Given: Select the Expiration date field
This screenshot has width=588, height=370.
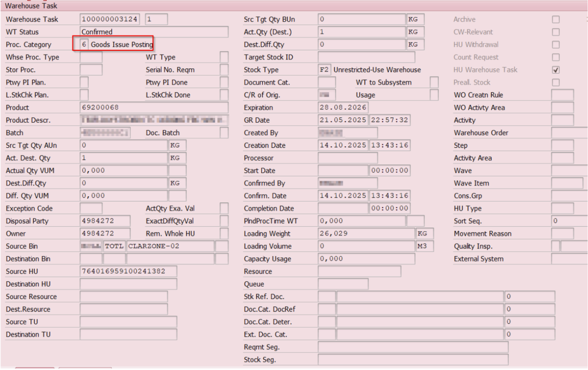Looking at the screenshot, I should 343,108.
